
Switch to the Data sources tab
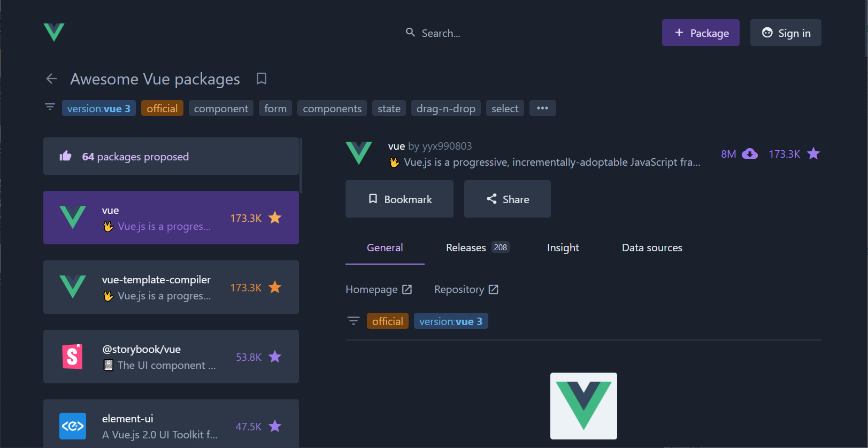[652, 248]
